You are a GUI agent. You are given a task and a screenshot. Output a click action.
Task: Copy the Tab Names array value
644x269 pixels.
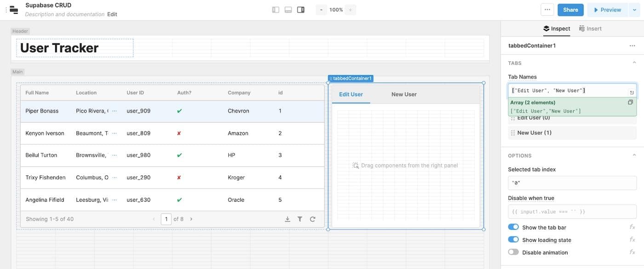click(x=630, y=103)
